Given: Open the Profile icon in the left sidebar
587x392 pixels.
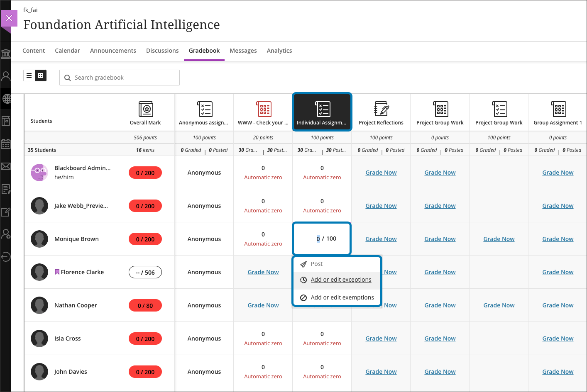Looking at the screenshot, I should pyautogui.click(x=6, y=76).
